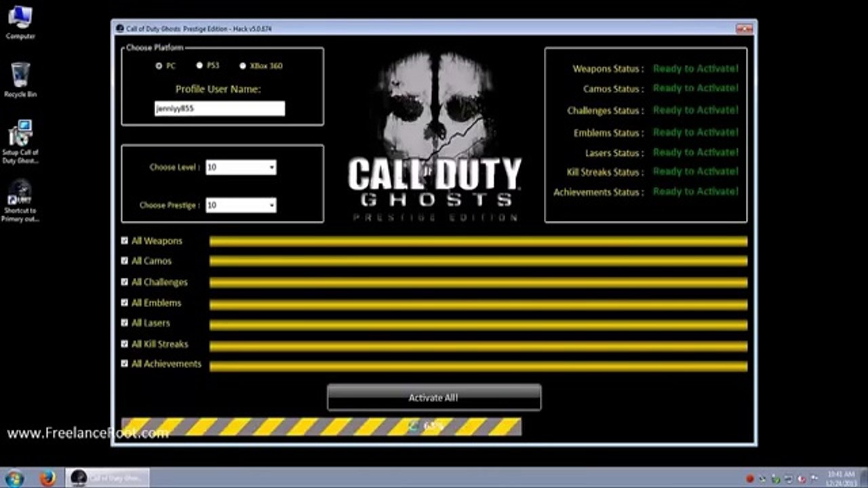Screen dimensions: 868x488
Task: Select the PS3 platform radio button
Action: (199, 65)
